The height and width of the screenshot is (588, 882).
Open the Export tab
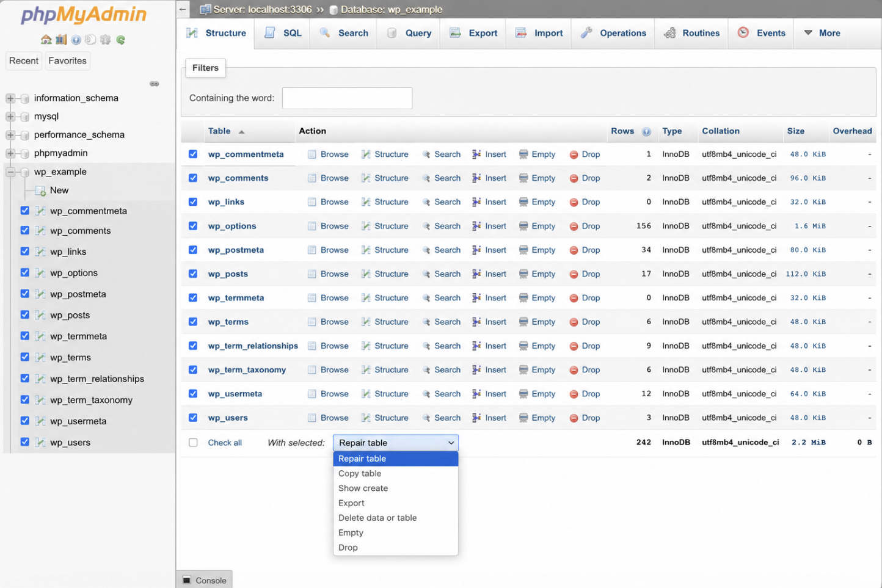(x=474, y=33)
